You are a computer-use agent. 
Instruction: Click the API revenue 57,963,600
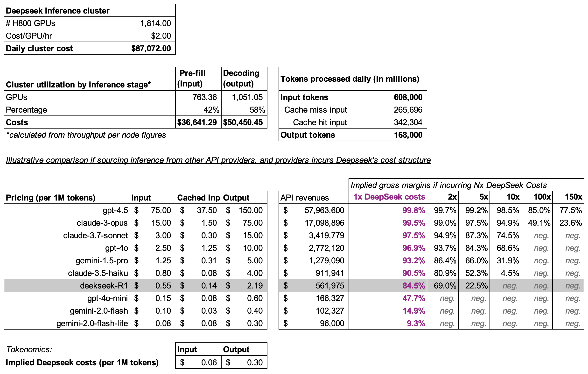click(324, 210)
